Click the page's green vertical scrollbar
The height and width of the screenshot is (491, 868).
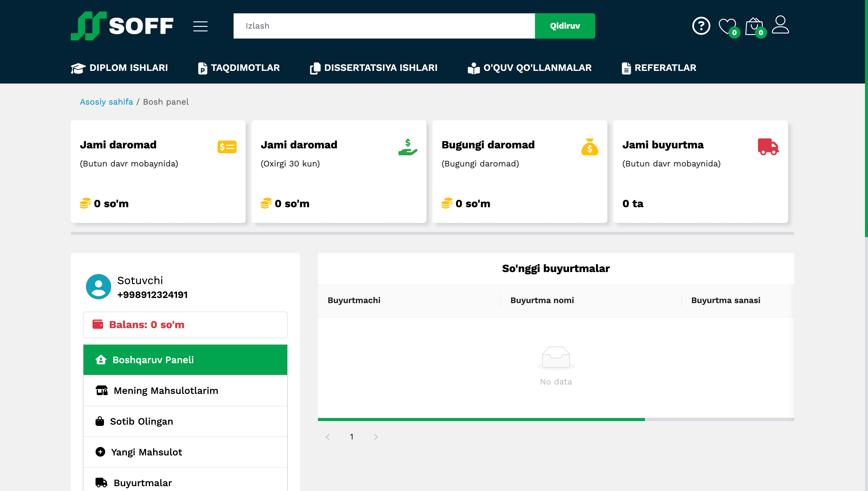(x=866, y=118)
